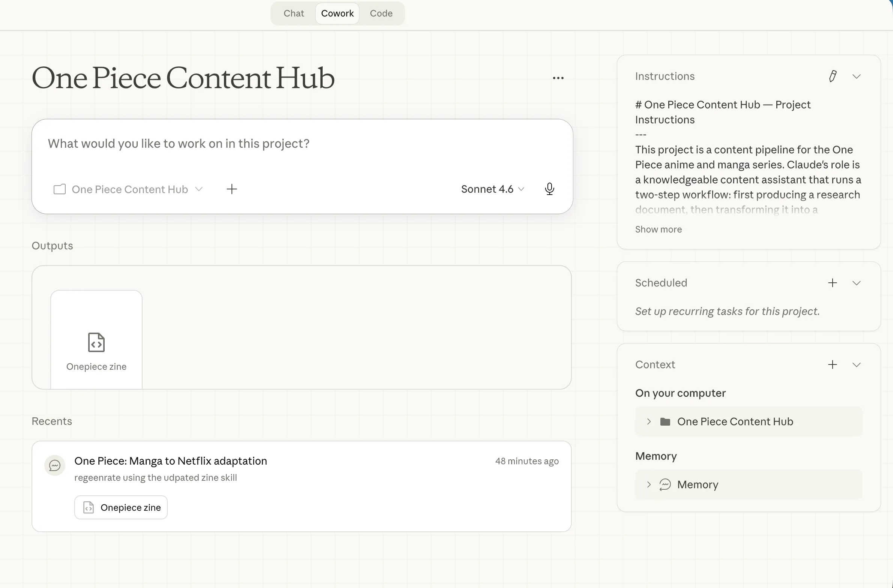Viewport: 893px width, 588px height.
Task: Click the chat bubble icon in Recents
Action: [55, 465]
